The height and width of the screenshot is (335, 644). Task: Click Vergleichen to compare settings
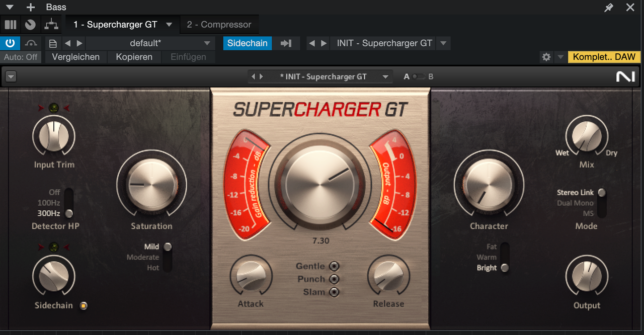point(76,57)
